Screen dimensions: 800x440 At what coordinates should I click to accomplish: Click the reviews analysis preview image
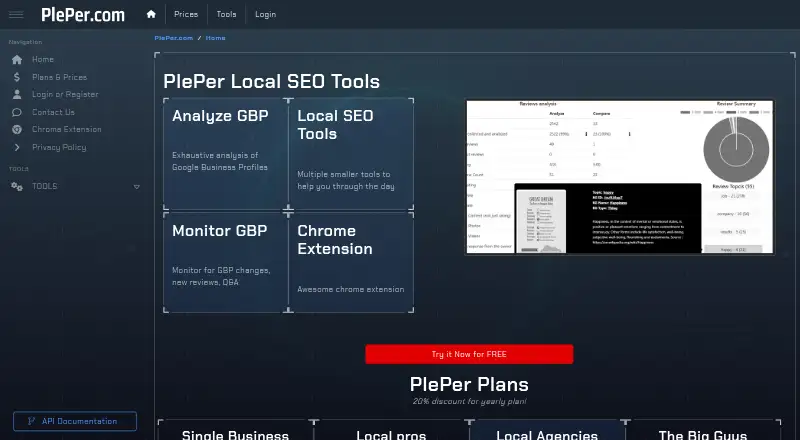pos(619,177)
